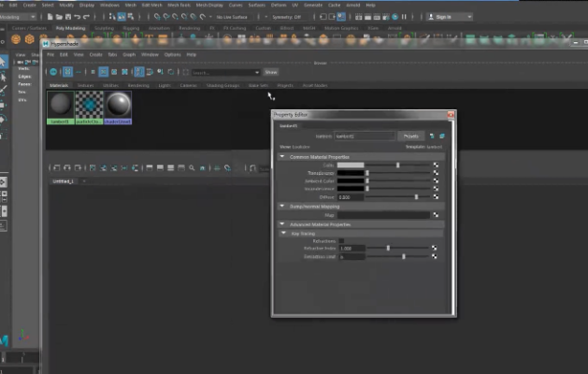Click the Color map checker icon
The height and width of the screenshot is (374, 588).
click(x=436, y=165)
